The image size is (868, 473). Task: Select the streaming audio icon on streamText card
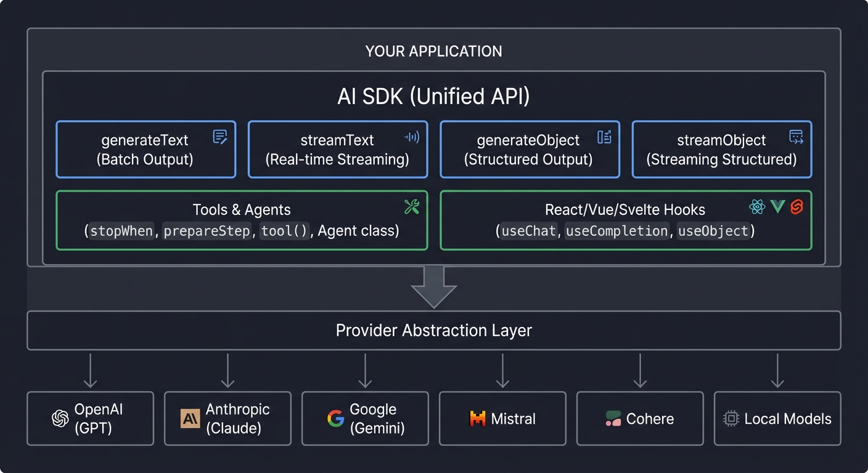coord(412,137)
